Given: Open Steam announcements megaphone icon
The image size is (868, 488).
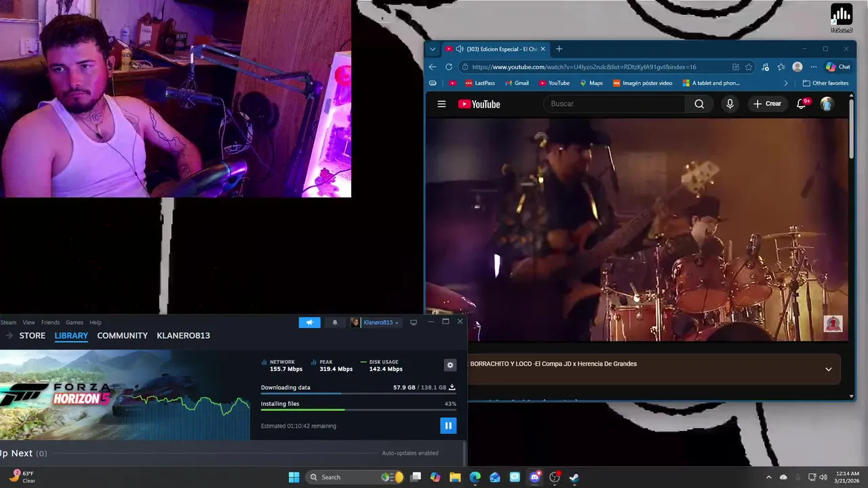Looking at the screenshot, I should (309, 323).
